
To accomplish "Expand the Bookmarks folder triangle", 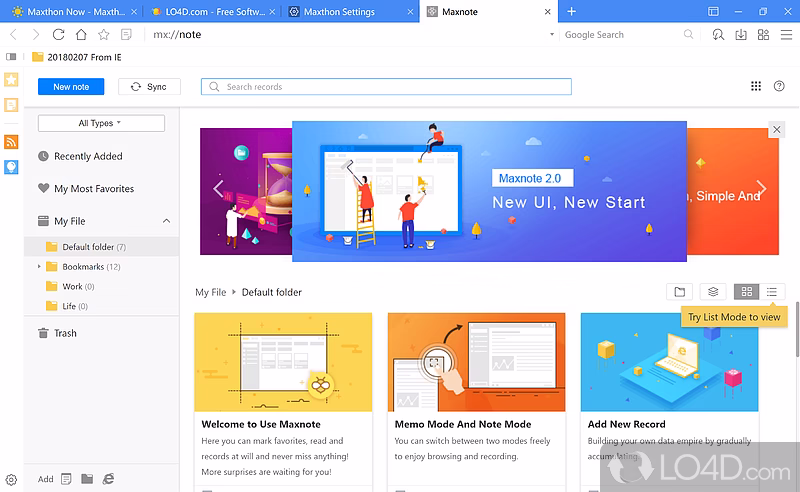I will [39, 266].
